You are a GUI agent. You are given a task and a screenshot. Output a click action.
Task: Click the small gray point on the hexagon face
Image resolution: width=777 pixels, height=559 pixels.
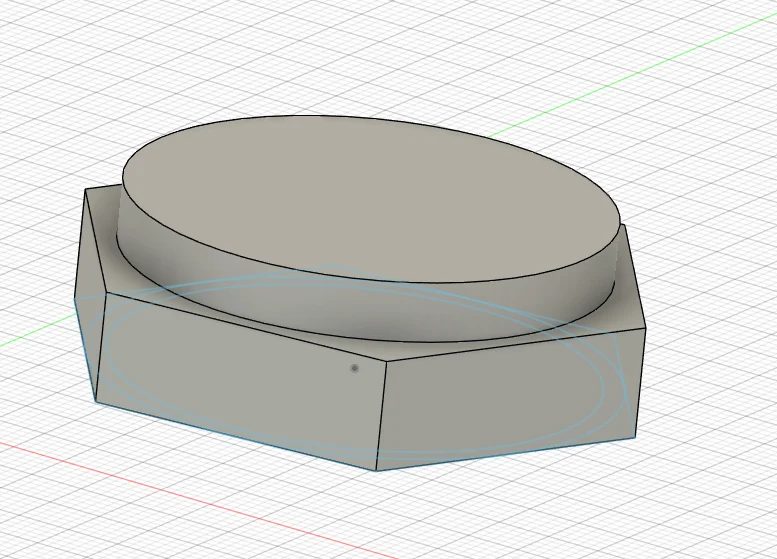point(354,368)
